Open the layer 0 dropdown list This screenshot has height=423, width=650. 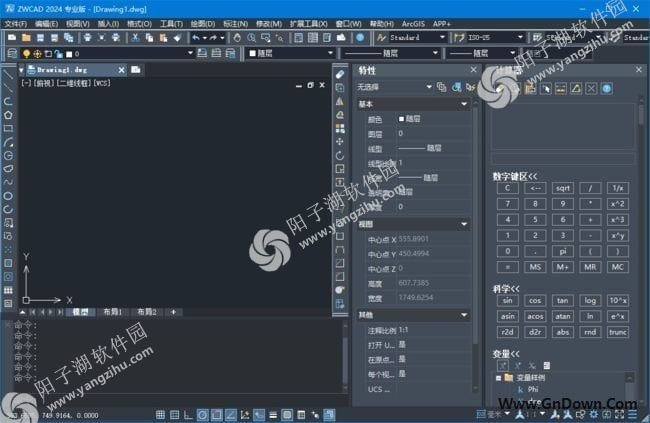pos(190,53)
